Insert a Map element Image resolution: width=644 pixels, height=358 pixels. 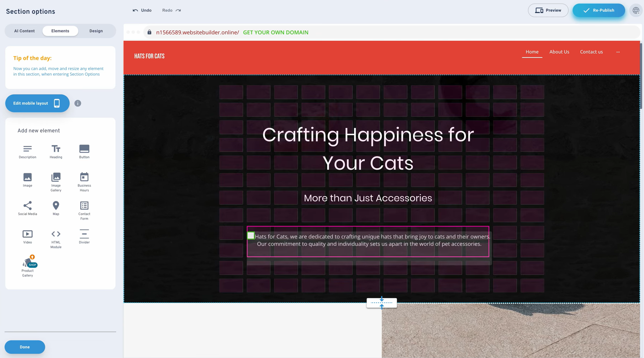(56, 208)
